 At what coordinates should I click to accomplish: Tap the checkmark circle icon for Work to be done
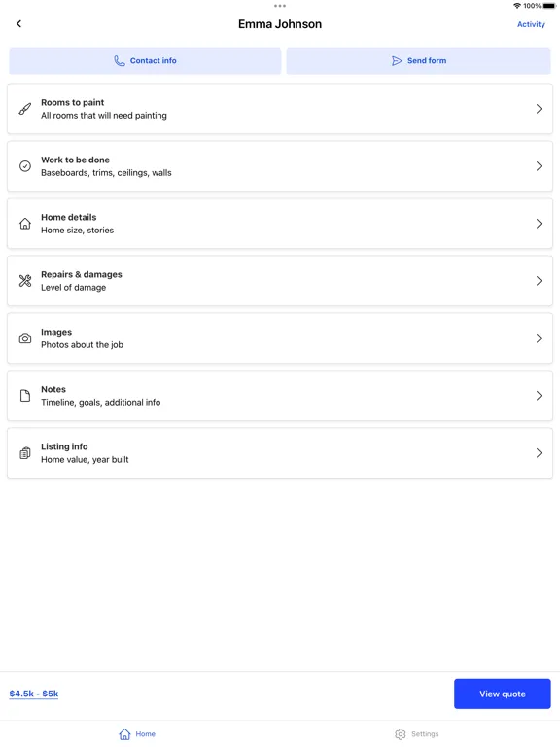click(25, 166)
